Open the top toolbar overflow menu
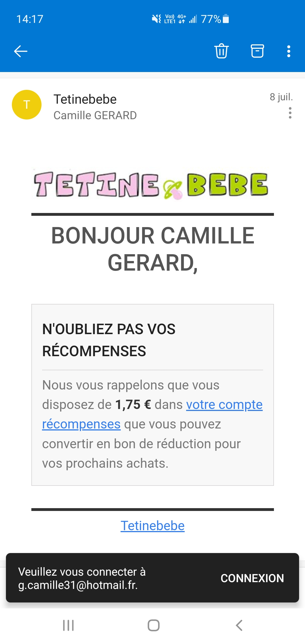The image size is (305, 644). [x=289, y=51]
